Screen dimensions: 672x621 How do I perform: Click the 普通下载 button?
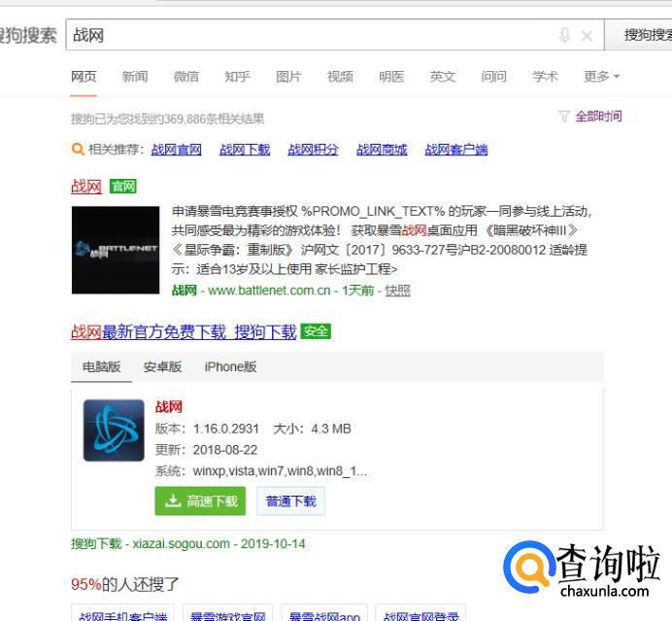(x=291, y=500)
